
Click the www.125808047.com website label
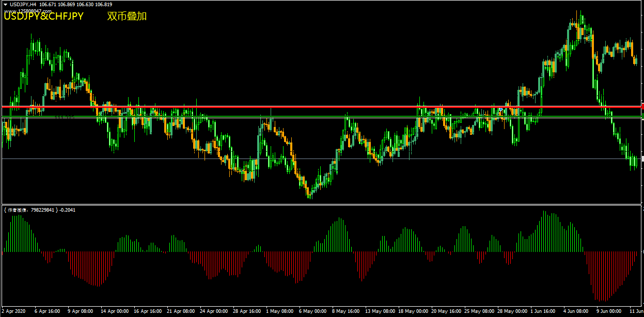(x=27, y=11)
